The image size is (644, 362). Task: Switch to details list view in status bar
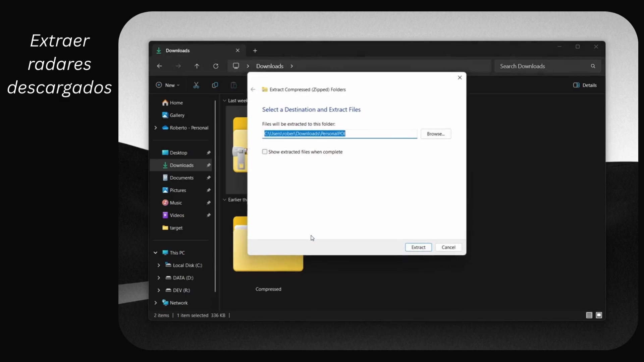[589, 315]
